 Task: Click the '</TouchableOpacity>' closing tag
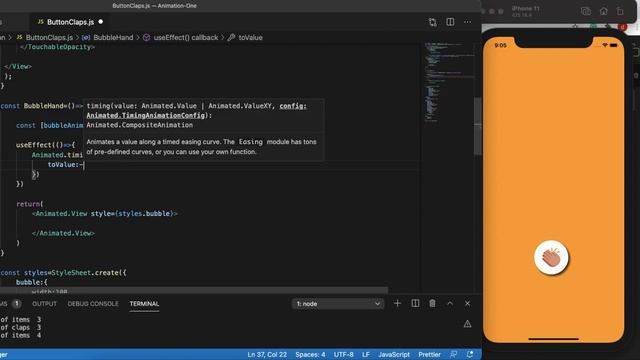[57, 47]
